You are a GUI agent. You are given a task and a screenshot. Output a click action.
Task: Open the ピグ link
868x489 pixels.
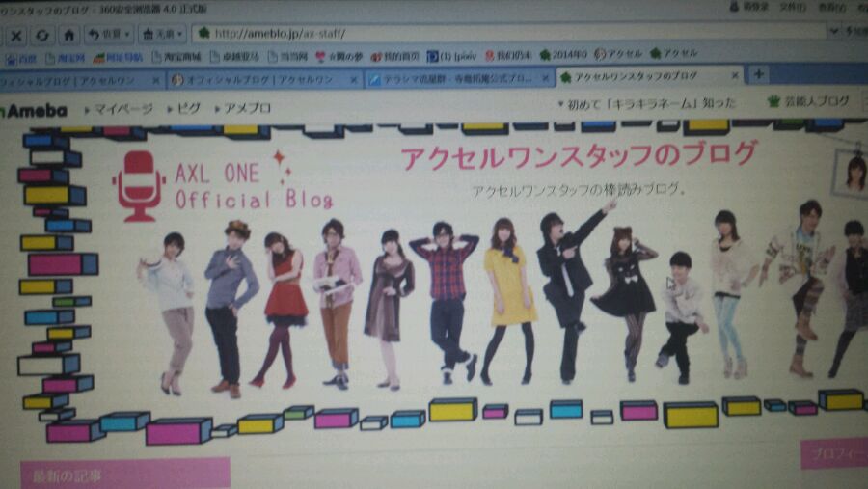[185, 109]
